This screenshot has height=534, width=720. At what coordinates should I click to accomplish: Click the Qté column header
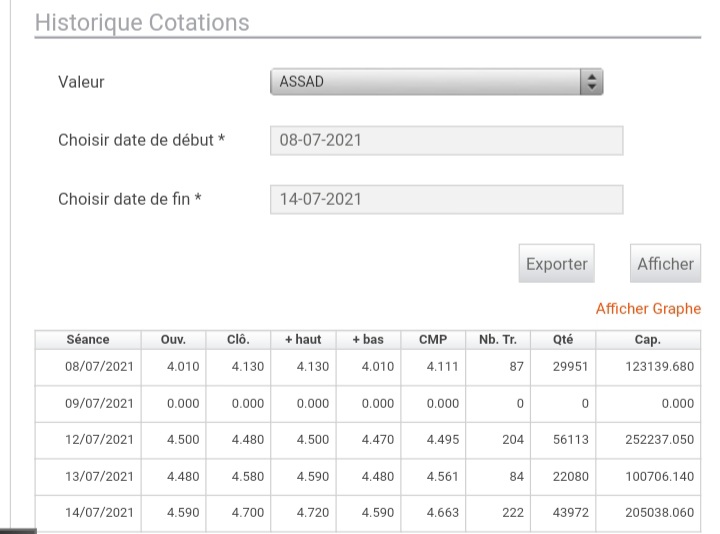(x=563, y=340)
